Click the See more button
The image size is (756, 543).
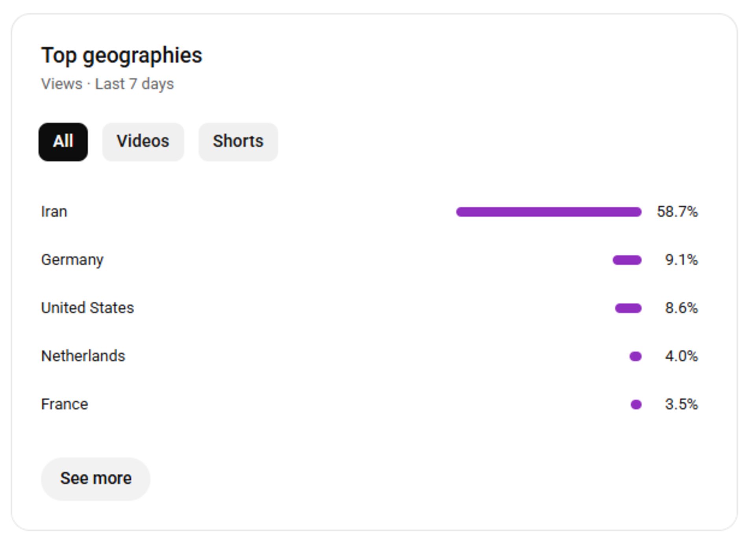(96, 478)
